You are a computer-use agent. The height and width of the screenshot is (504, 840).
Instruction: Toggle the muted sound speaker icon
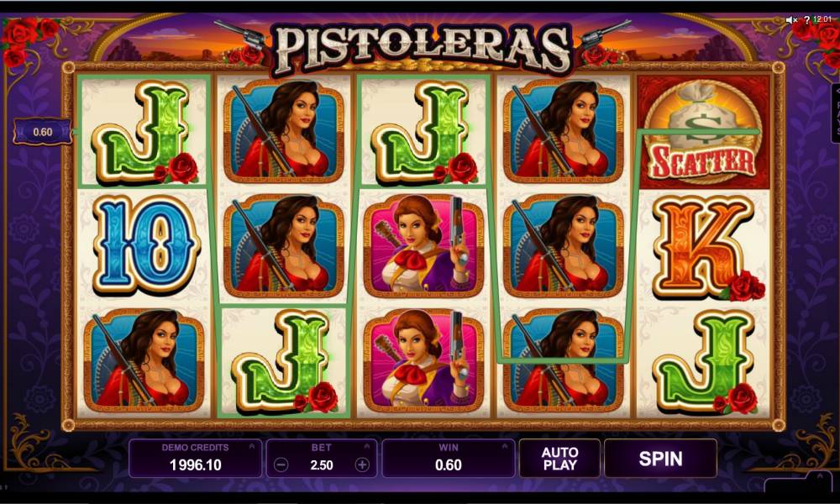792,20
